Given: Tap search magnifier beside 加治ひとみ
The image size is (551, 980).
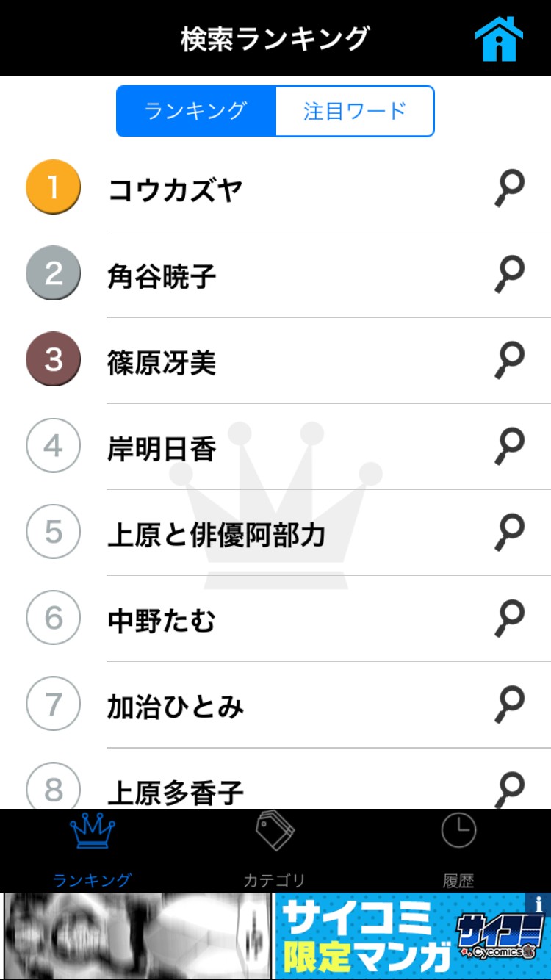Looking at the screenshot, I should (509, 705).
